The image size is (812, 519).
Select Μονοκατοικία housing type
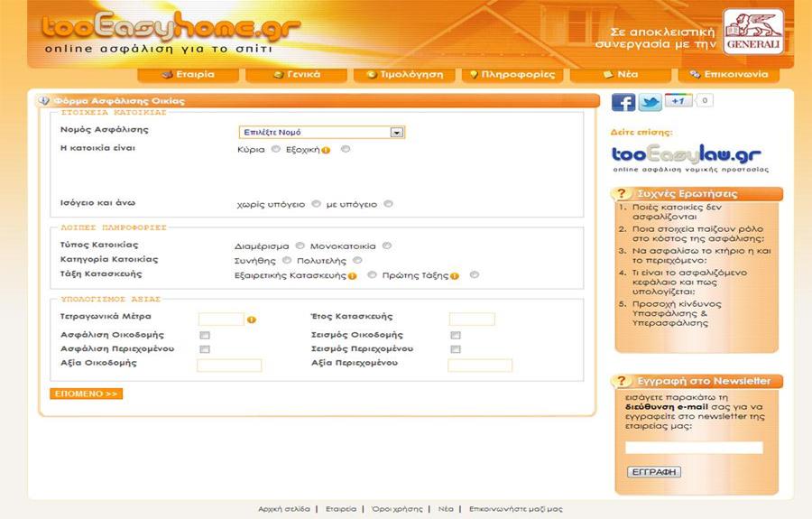tap(387, 246)
